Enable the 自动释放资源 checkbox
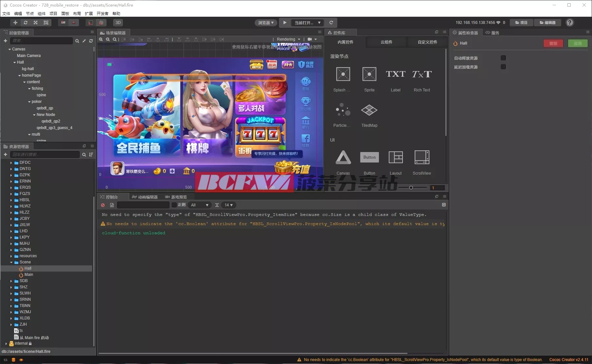This screenshot has height=364, width=592. pyautogui.click(x=503, y=58)
